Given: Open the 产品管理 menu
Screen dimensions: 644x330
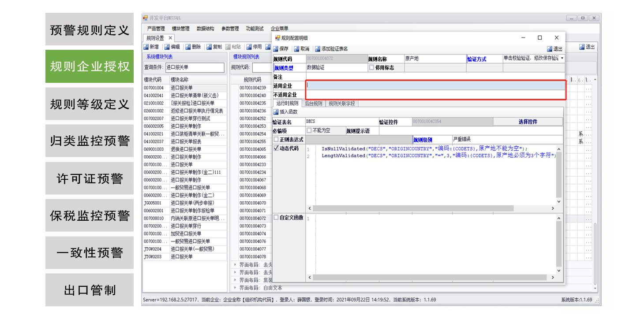Looking at the screenshot, I should point(156,29).
